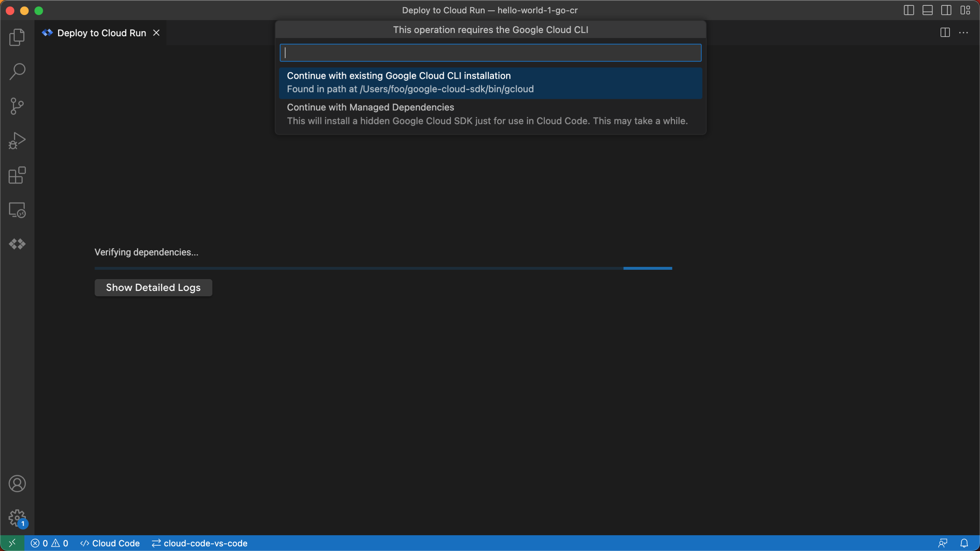Image resolution: width=980 pixels, height=551 pixels.
Task: Click the Cloud Code logo on the tab
Action: [x=47, y=33]
